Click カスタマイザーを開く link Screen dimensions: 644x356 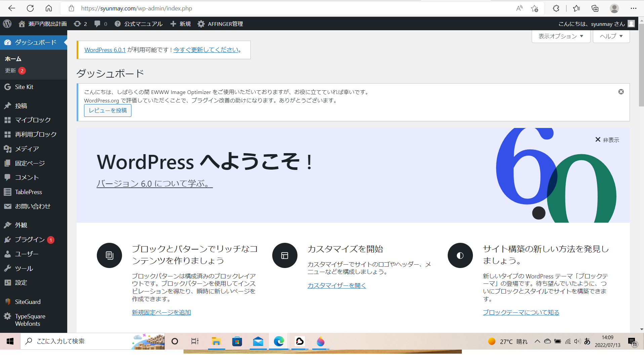click(336, 285)
